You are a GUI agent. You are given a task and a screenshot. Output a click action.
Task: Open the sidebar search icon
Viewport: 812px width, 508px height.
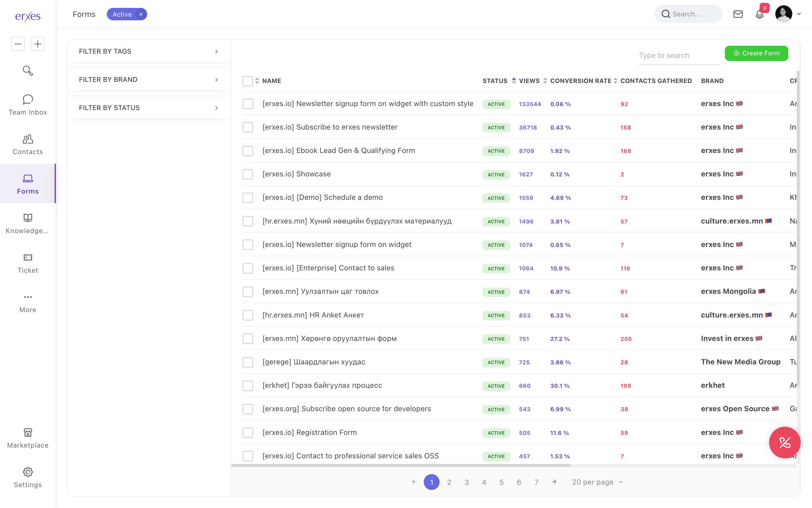point(28,71)
